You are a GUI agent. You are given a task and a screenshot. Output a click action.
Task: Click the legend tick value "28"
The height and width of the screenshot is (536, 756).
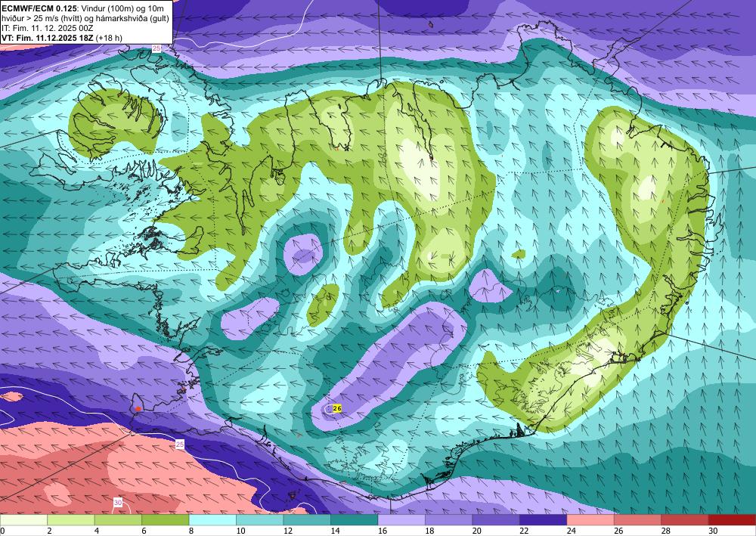coord(666,531)
